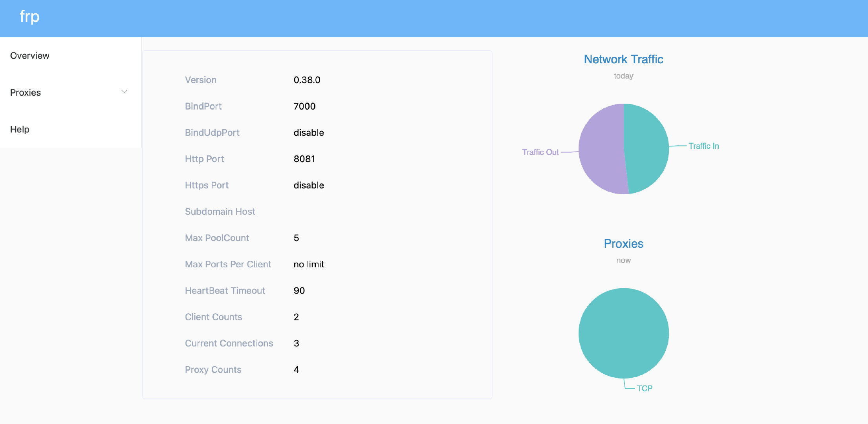Click the Traffic In pie slice
This screenshot has height=424, width=868.
[x=647, y=148]
